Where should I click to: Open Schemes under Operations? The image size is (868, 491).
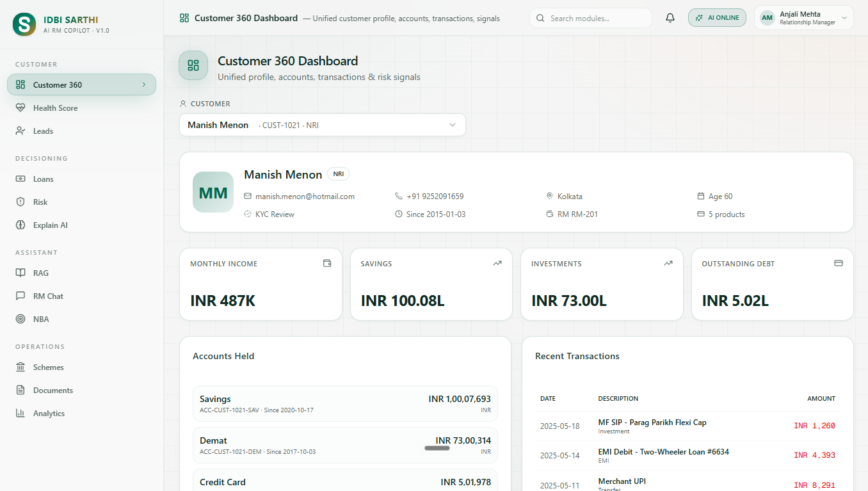81,367
